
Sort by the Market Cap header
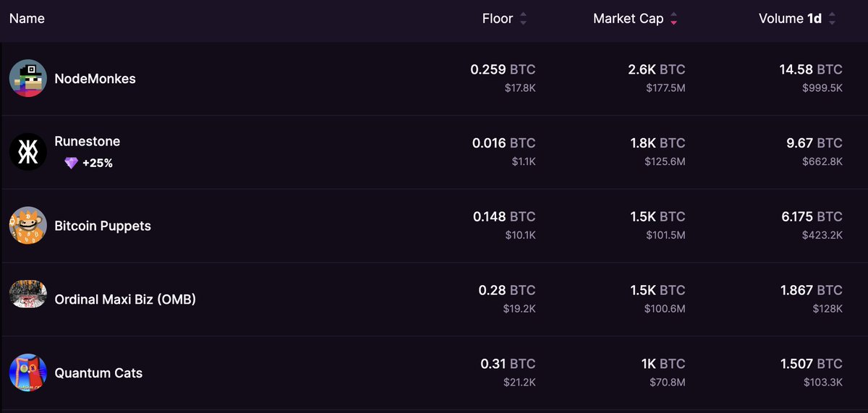629,19
